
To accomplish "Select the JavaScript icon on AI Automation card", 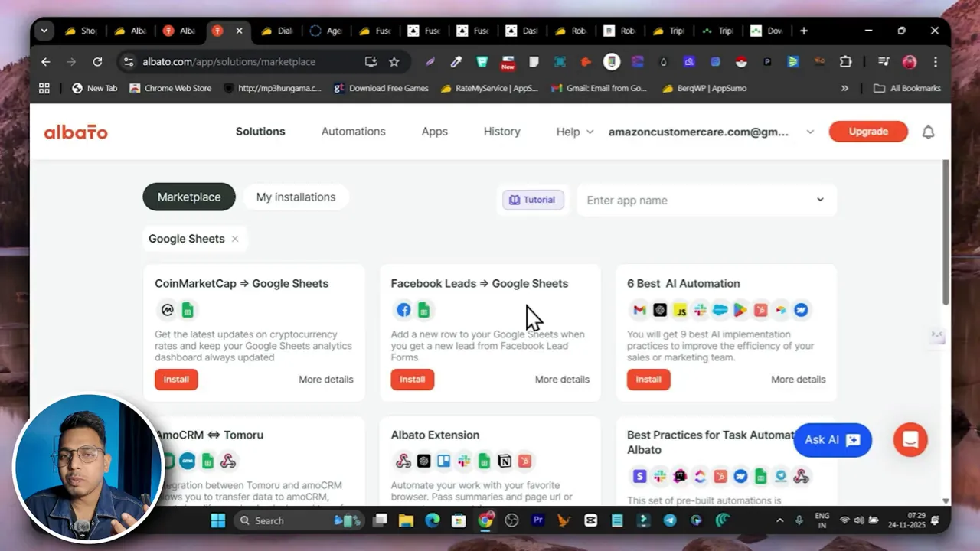I will click(681, 309).
